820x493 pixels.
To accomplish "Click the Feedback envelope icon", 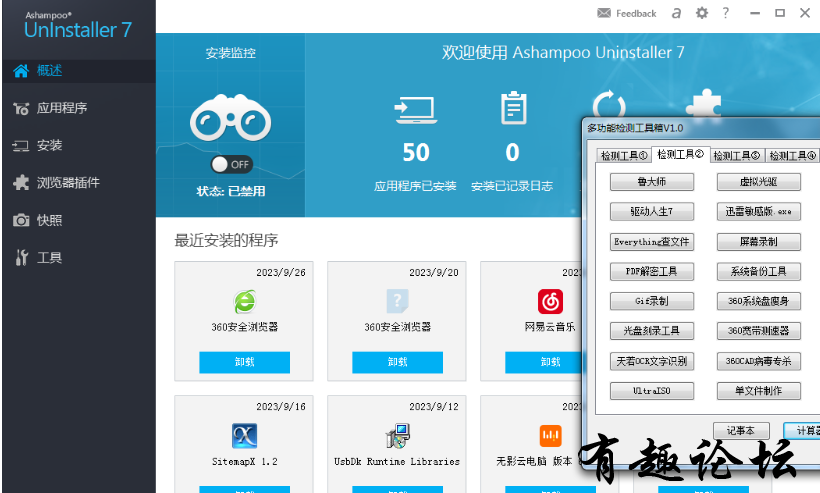I will click(604, 13).
